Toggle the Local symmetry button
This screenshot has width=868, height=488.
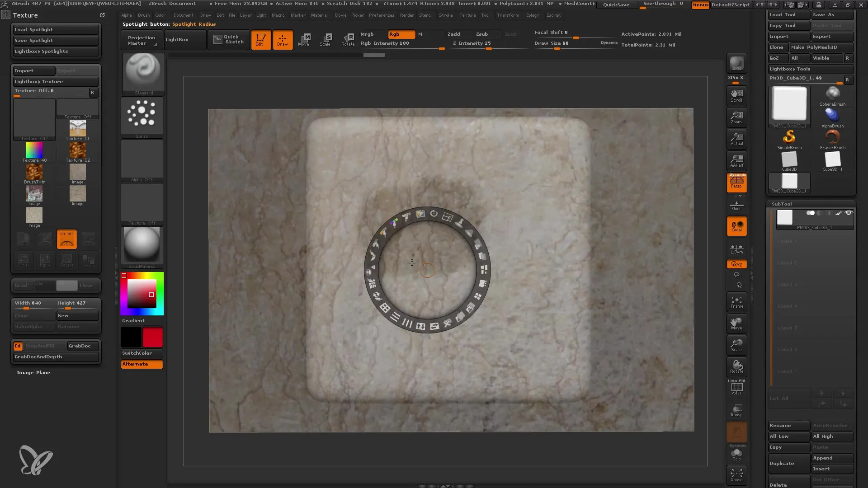[x=736, y=226]
